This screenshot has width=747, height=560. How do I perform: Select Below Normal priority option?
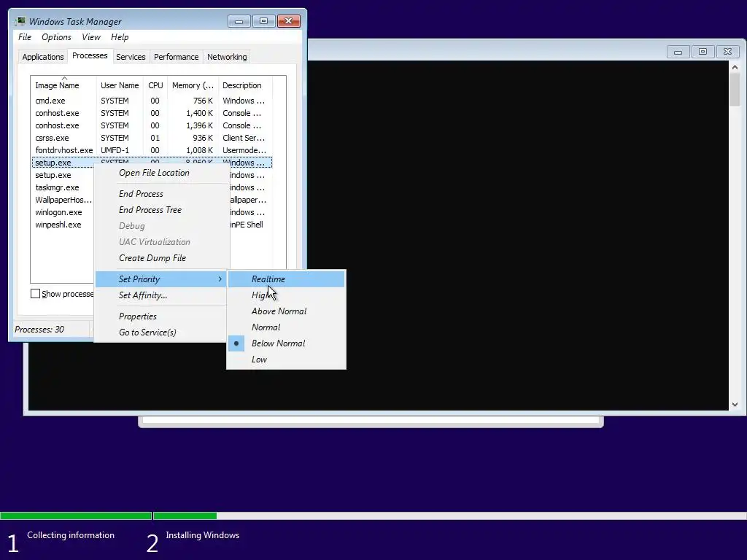coord(286,343)
